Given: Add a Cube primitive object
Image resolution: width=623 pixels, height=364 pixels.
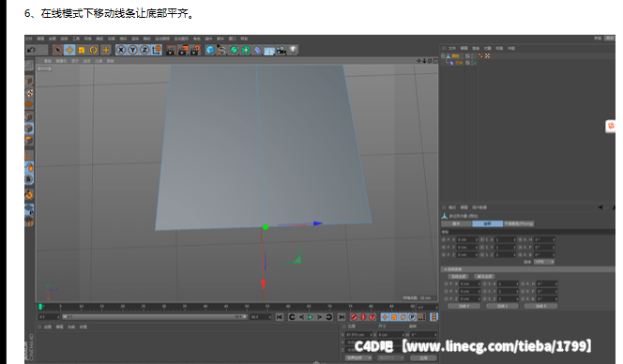Looking at the screenshot, I should click(210, 50).
